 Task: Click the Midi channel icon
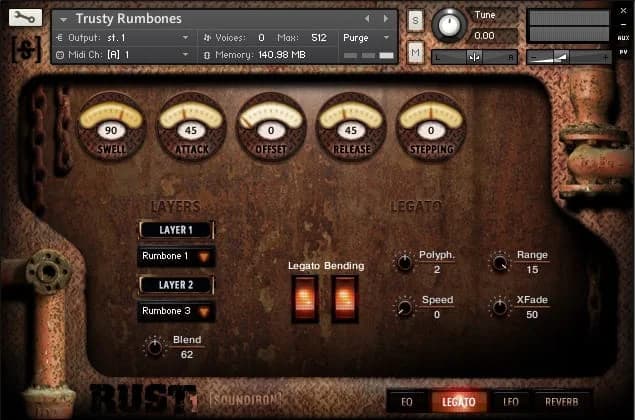pyautogui.click(x=60, y=55)
